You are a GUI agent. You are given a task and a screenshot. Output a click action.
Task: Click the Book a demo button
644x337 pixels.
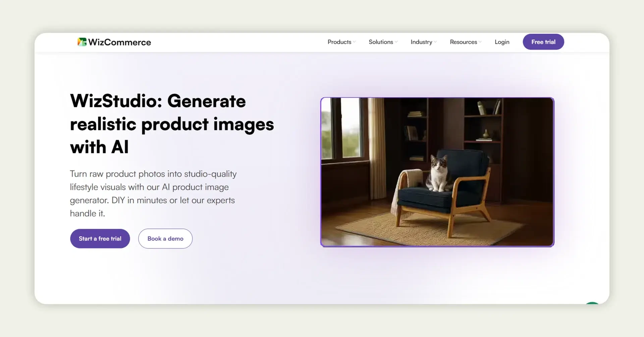click(x=165, y=239)
